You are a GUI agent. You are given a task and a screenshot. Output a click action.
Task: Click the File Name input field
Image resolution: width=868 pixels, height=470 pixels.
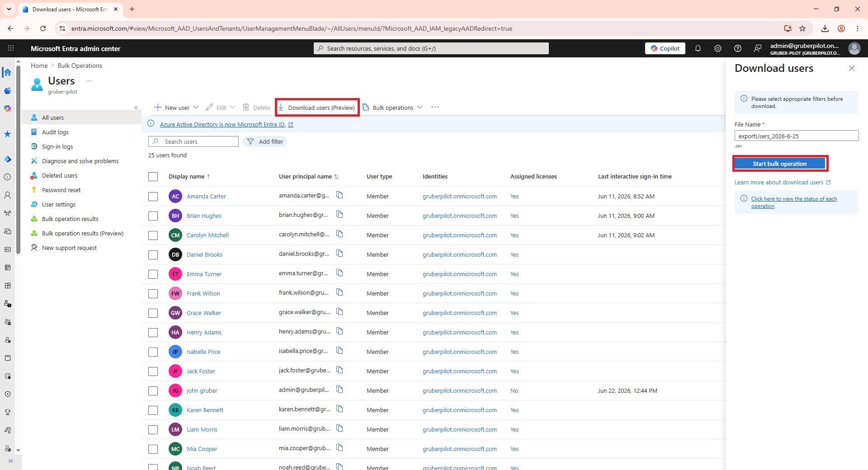(797, 136)
